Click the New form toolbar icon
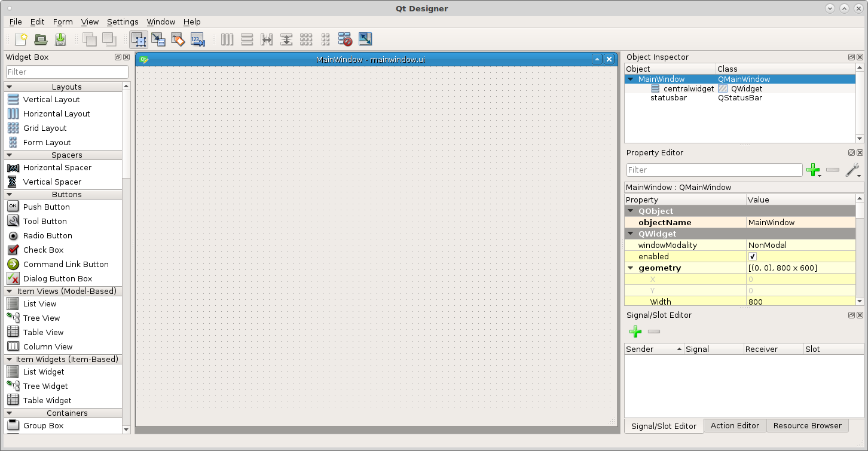The image size is (868, 451). pos(21,39)
